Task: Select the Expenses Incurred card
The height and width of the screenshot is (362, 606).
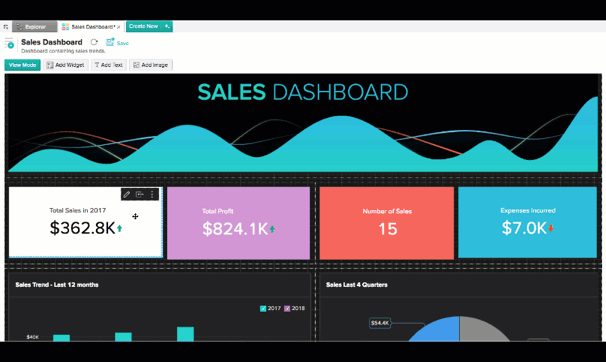Action: tap(528, 222)
